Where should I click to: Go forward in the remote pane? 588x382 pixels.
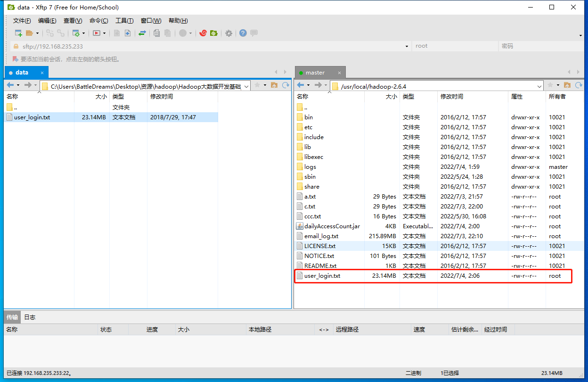pyautogui.click(x=318, y=85)
